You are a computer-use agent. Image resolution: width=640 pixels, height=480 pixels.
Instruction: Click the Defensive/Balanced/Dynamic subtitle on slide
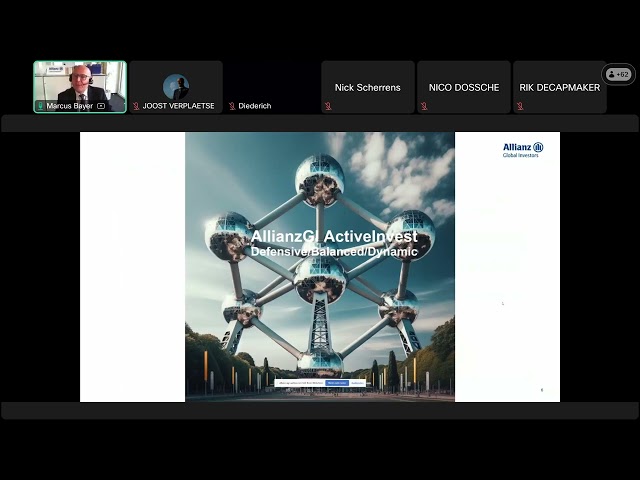click(334, 251)
